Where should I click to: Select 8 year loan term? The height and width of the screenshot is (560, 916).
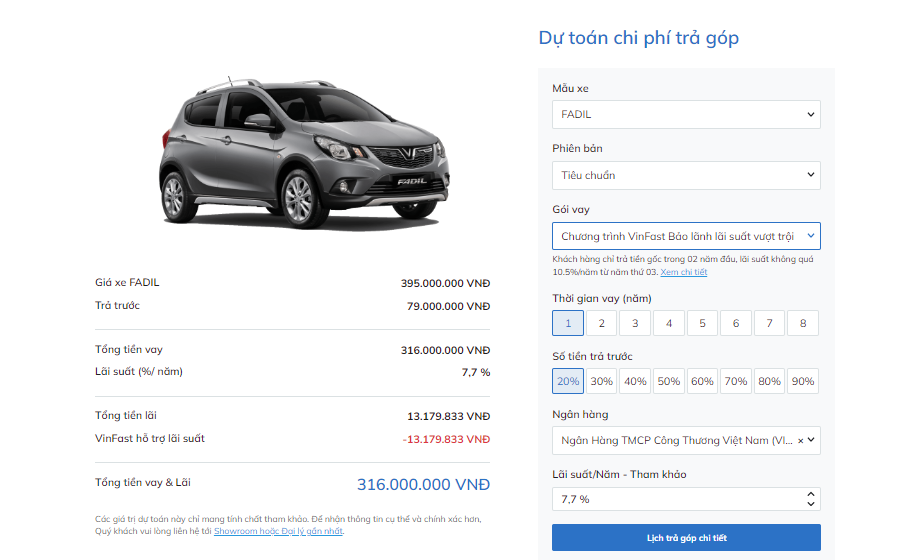click(x=803, y=323)
